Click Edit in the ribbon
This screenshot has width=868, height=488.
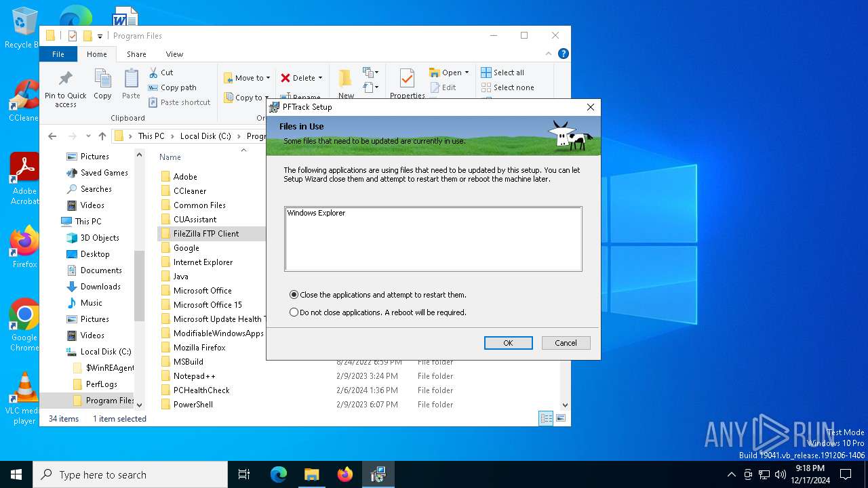(443, 87)
